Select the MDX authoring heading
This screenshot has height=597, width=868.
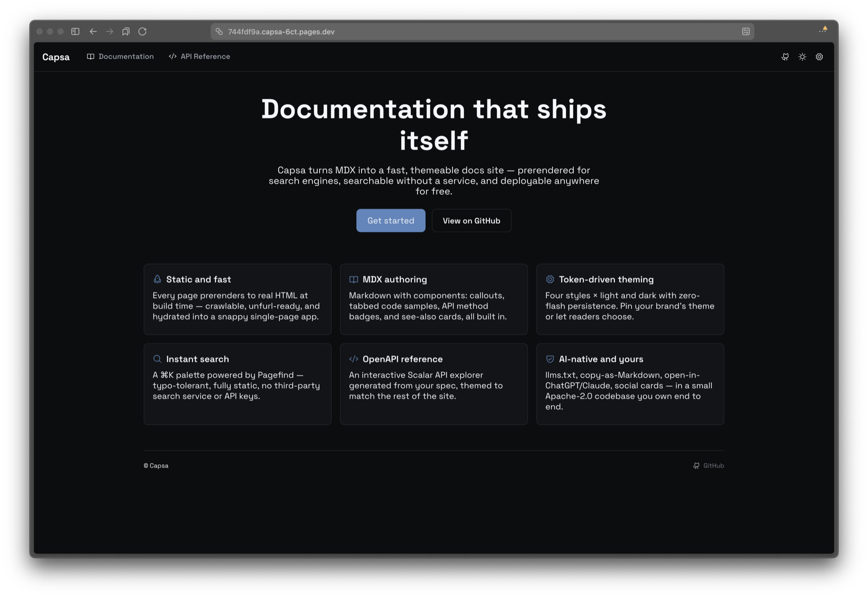pos(395,279)
